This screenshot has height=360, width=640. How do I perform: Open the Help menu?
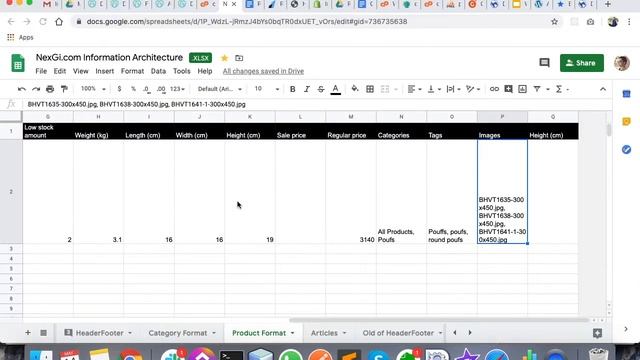click(205, 71)
